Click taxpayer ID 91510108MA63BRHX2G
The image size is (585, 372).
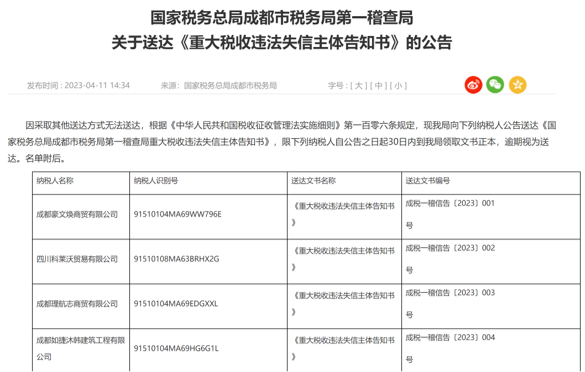176,259
